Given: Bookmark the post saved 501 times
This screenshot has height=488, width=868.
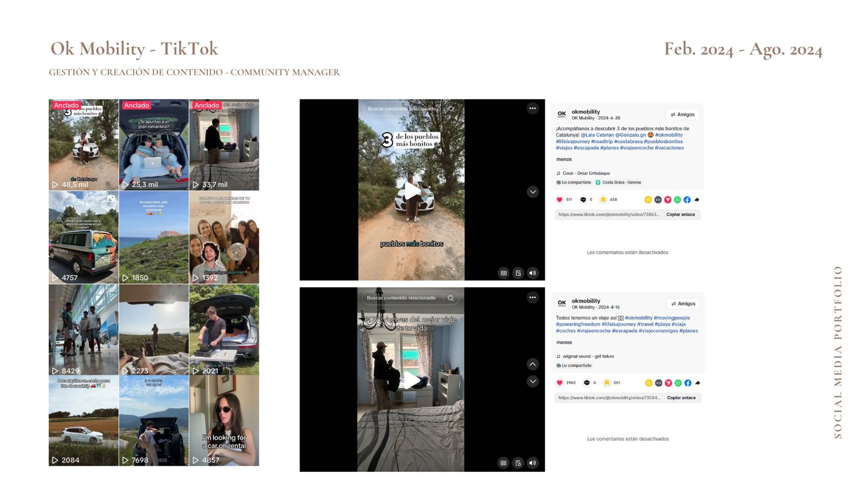Looking at the screenshot, I should 607,383.
